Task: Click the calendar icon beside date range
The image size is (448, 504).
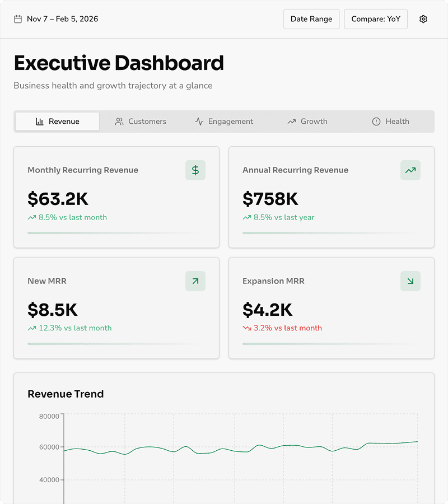Action: pos(18,19)
